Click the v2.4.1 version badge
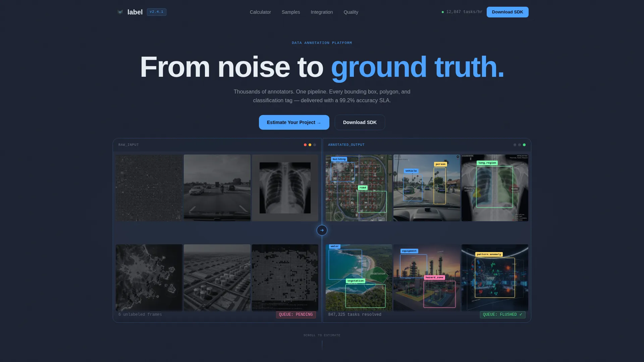The width and height of the screenshot is (644, 362). click(157, 12)
